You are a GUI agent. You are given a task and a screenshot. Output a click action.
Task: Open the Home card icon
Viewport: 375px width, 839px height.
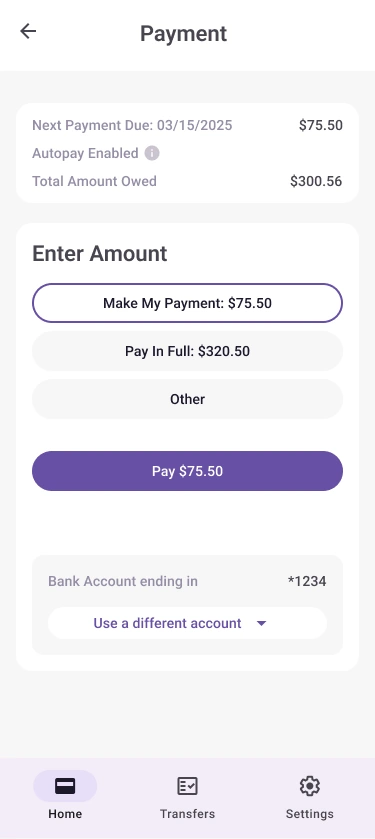click(65, 786)
